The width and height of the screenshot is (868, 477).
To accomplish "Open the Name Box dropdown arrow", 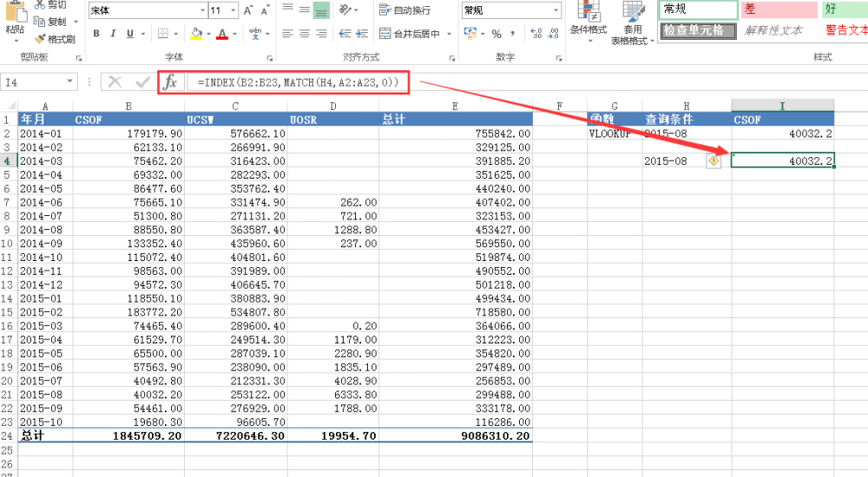I will coord(69,82).
